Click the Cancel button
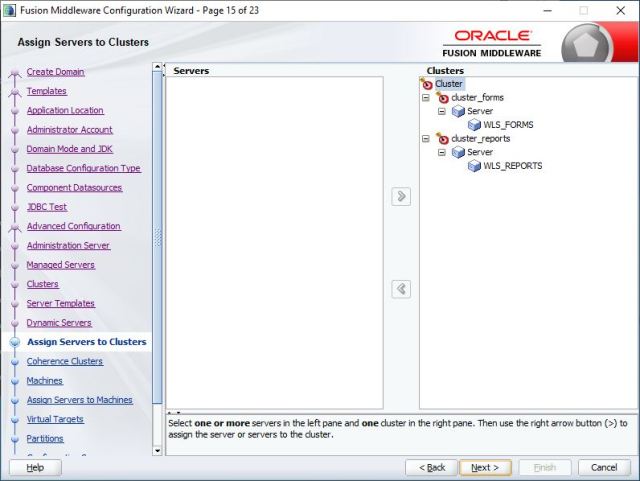 pyautogui.click(x=604, y=468)
